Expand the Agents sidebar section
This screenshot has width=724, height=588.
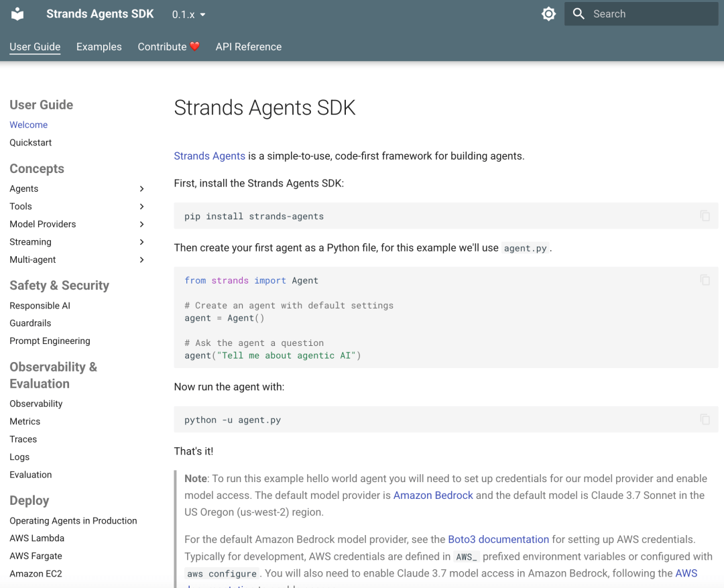[141, 189]
